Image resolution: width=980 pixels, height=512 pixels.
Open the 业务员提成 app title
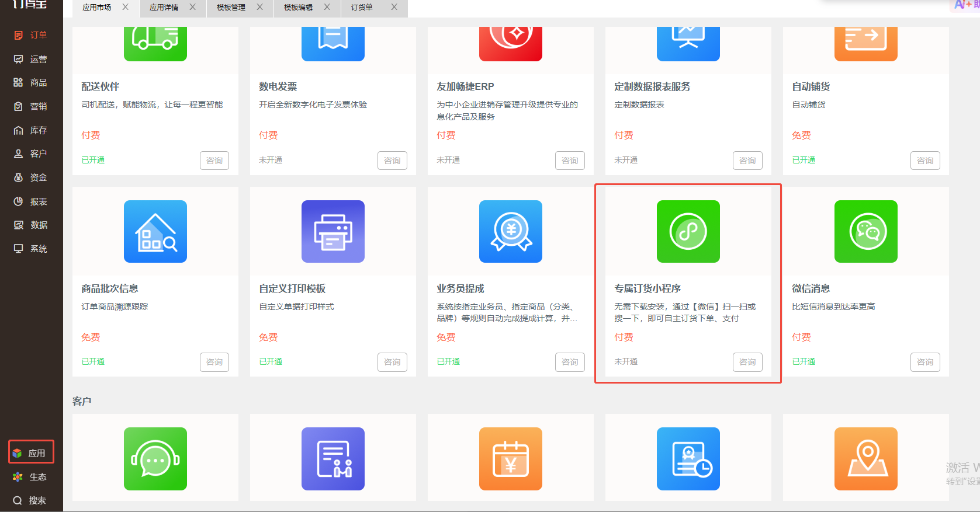point(460,288)
